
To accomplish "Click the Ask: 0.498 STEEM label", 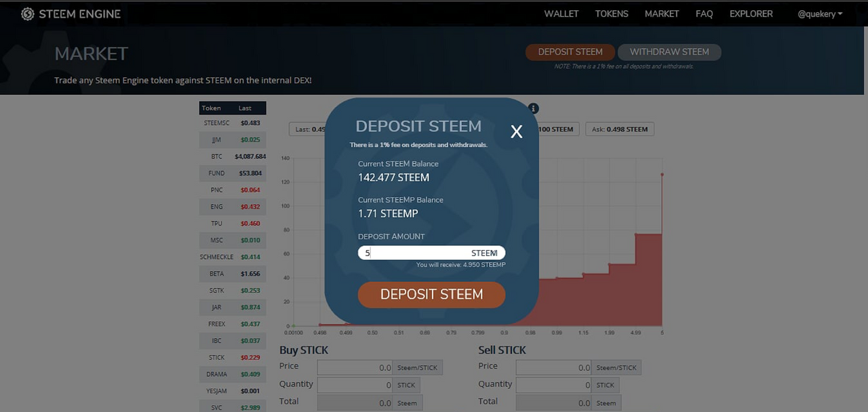I will click(619, 129).
